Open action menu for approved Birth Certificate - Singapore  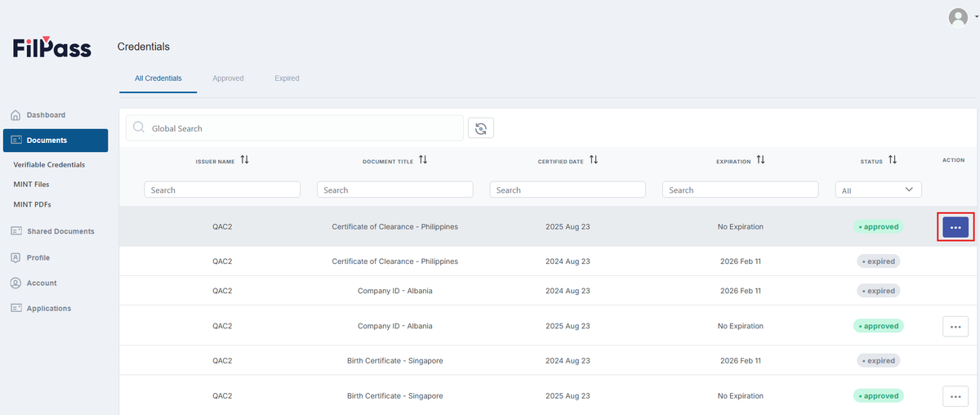coord(955,396)
